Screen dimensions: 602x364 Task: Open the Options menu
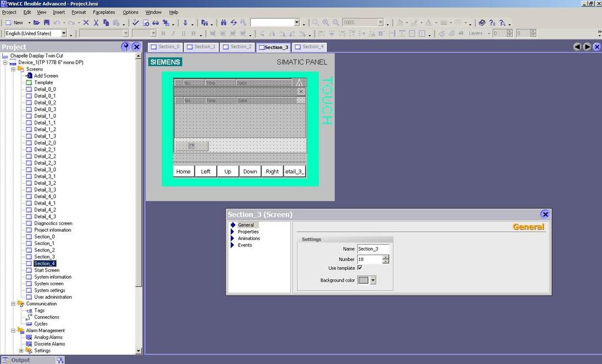coord(131,12)
